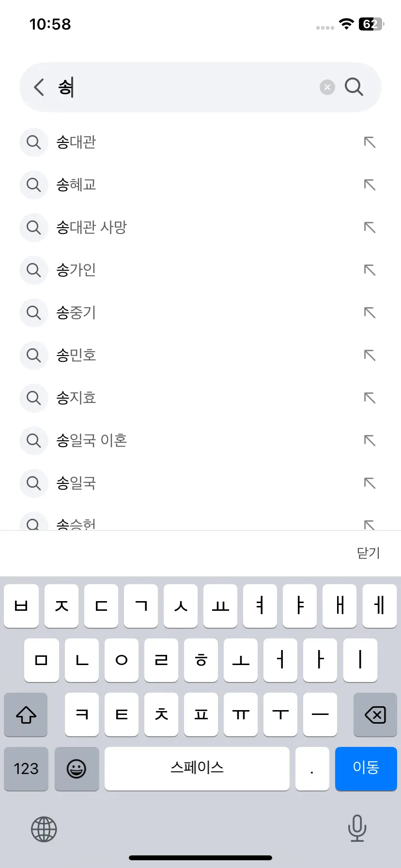Tap the 스페이스 space bar

click(197, 769)
